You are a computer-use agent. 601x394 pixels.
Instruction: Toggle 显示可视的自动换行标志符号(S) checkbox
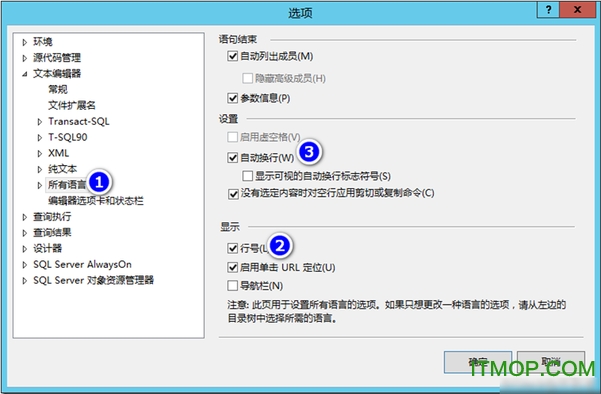coord(248,176)
